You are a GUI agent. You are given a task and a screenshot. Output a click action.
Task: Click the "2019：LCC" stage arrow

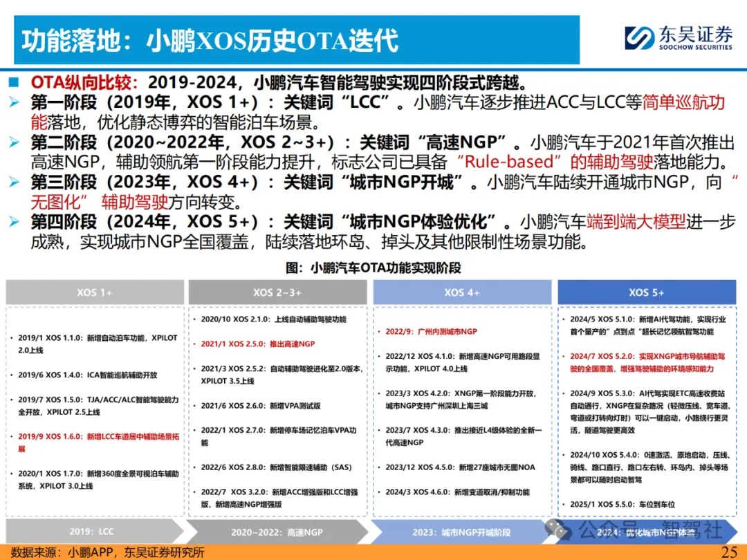pos(94,532)
